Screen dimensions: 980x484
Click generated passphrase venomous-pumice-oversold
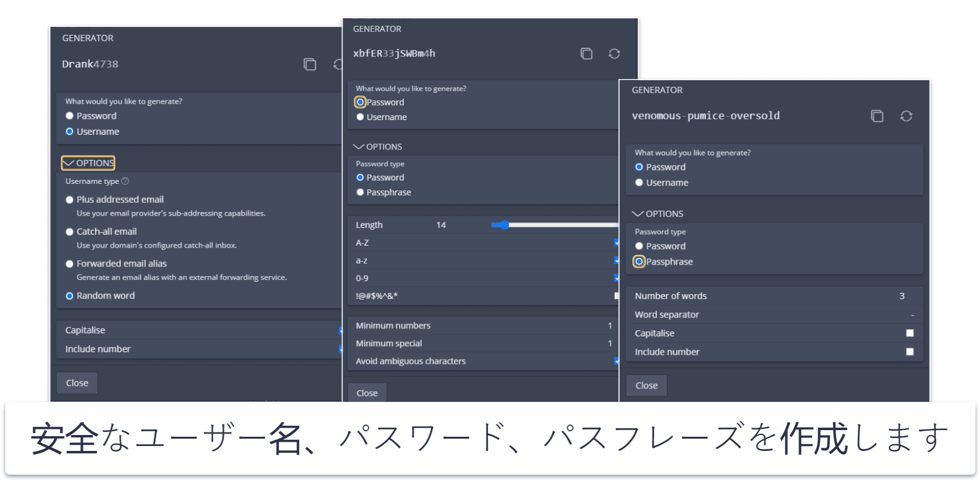(705, 116)
